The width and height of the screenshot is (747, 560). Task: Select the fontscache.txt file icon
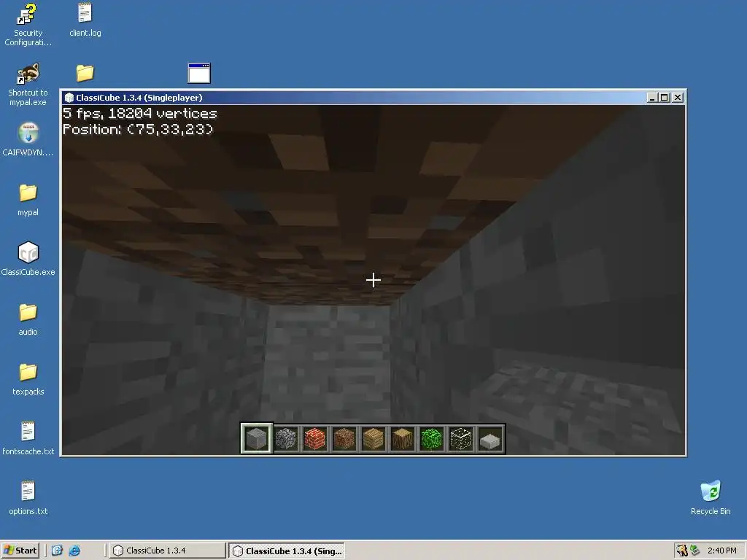point(28,438)
